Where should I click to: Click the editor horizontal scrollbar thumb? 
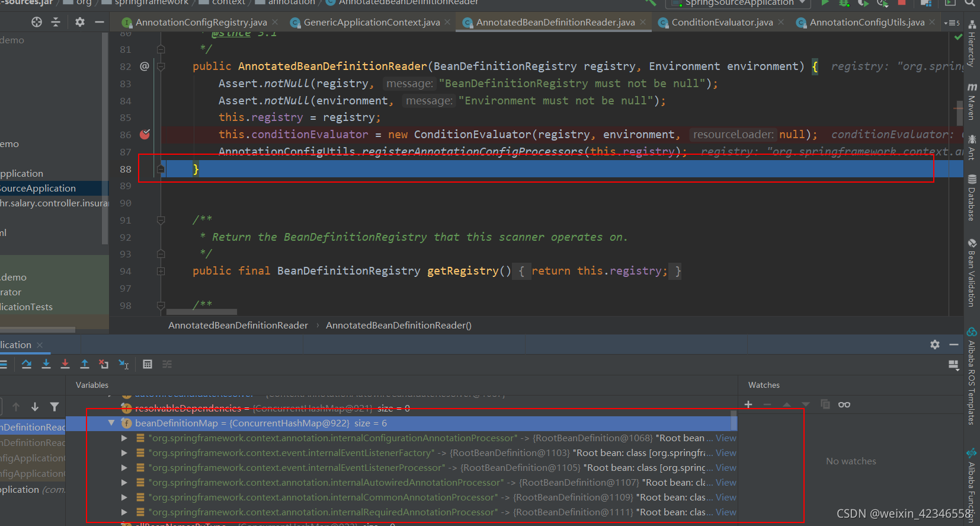click(x=201, y=312)
